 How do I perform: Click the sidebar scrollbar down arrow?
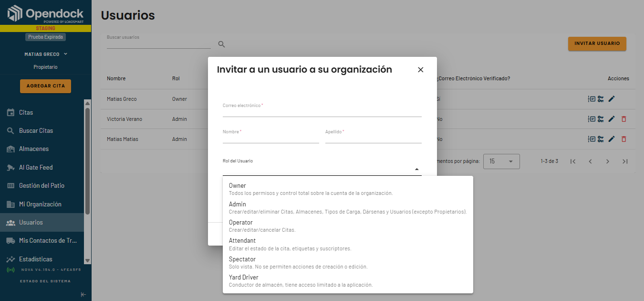click(x=87, y=260)
